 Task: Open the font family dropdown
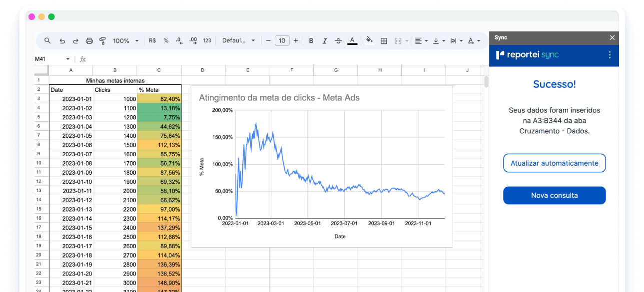coord(239,41)
